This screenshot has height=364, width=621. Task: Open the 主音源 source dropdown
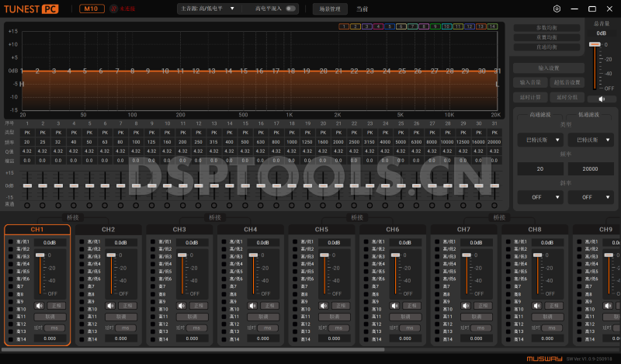(206, 9)
